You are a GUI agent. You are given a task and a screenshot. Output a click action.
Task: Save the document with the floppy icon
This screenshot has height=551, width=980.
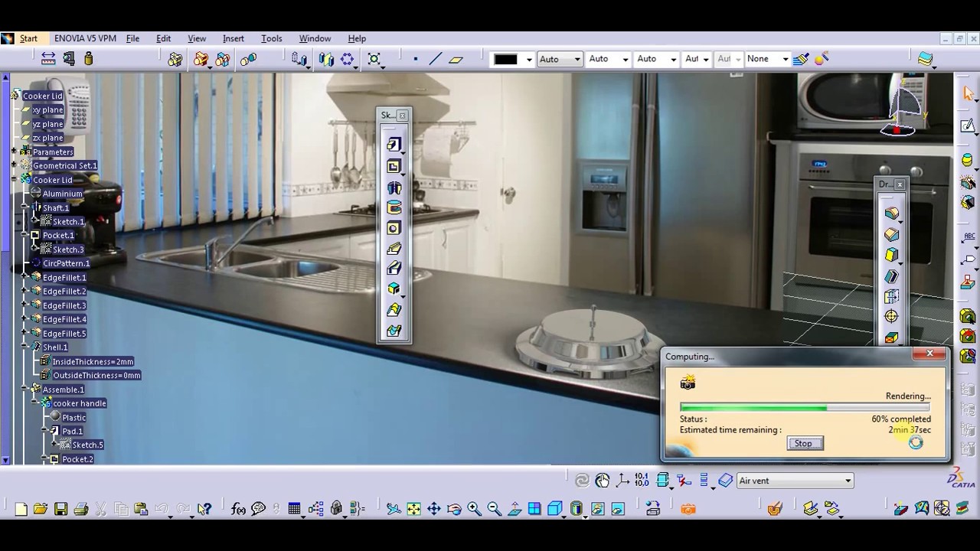point(60,509)
